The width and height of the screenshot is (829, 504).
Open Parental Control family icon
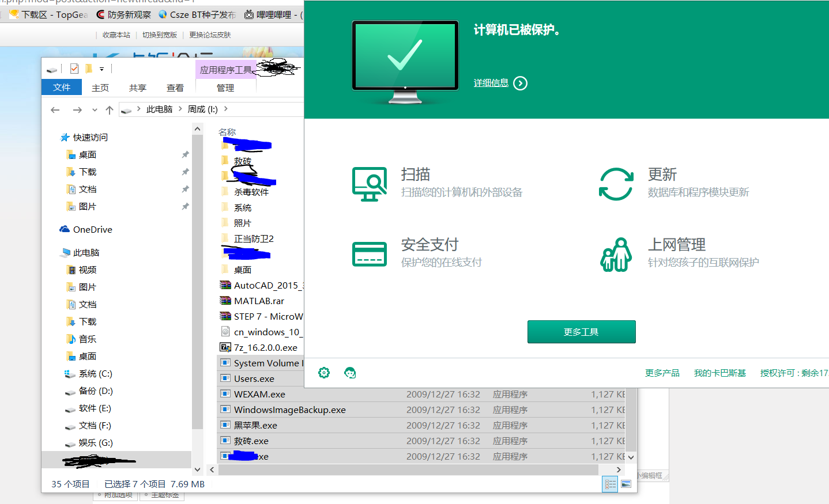616,254
